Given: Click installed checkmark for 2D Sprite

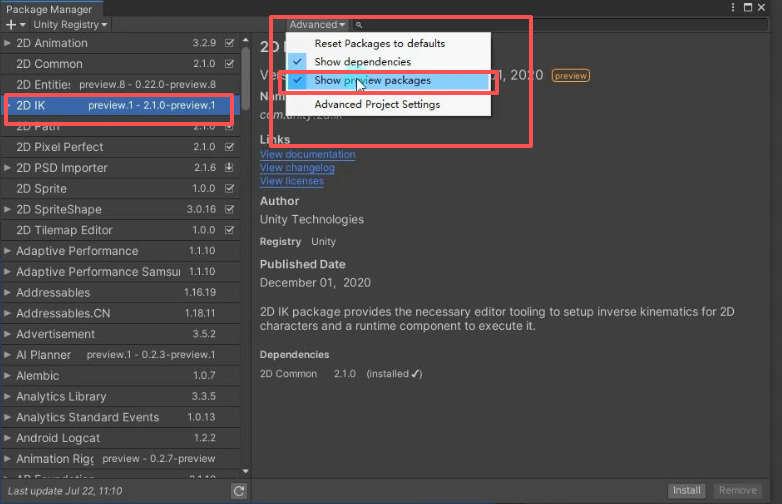Looking at the screenshot, I should 229,188.
